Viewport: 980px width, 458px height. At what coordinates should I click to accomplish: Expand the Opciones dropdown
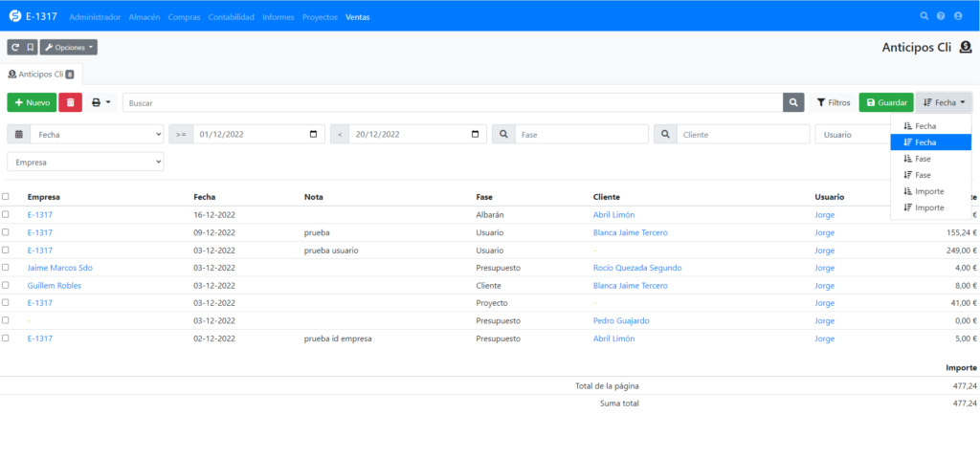69,47
